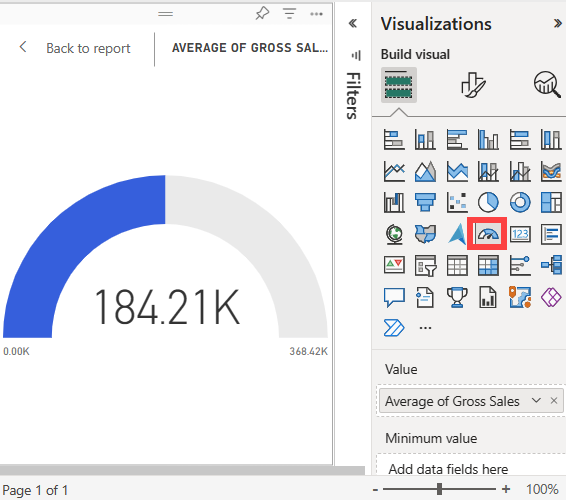This screenshot has width=566, height=500.
Task: Select the stacked area chart visual
Action: tap(457, 171)
